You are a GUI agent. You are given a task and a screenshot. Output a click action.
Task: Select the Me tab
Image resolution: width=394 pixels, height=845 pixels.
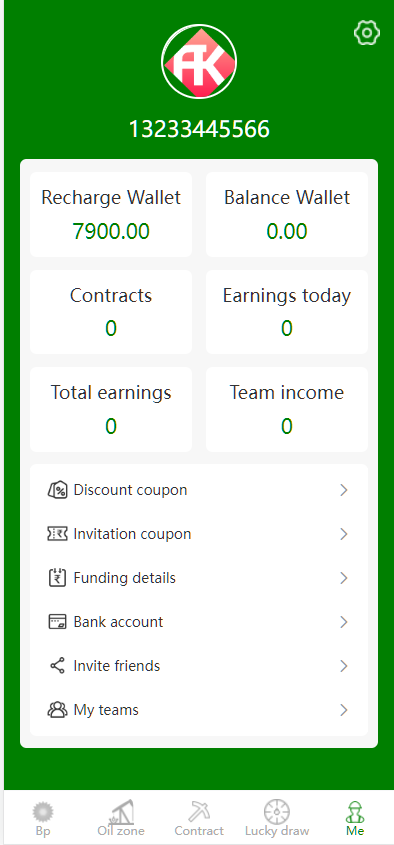355,818
